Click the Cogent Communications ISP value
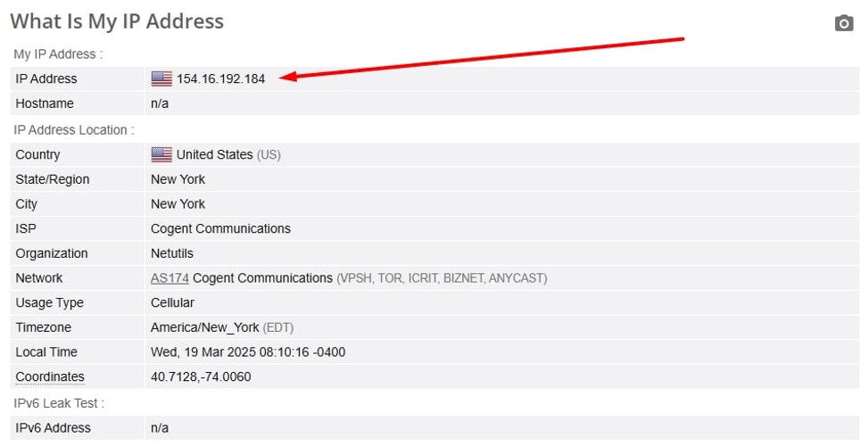The image size is (868, 446). pos(220,229)
